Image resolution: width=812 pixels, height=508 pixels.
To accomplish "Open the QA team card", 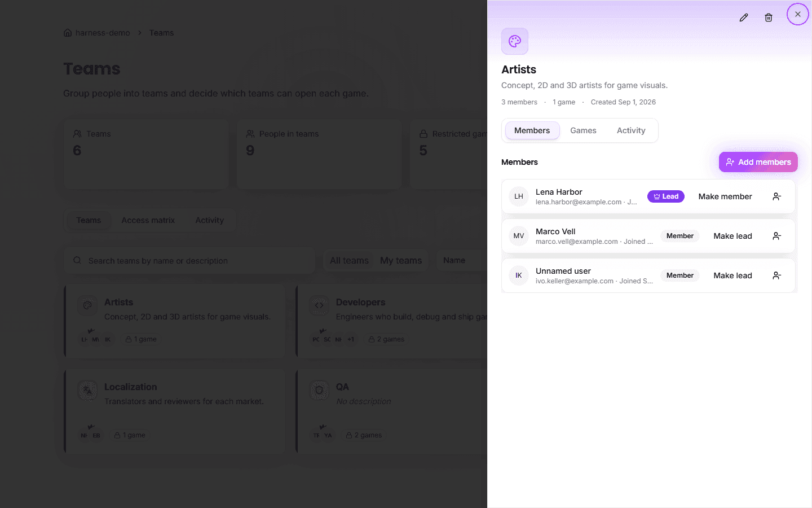I will coord(391,411).
